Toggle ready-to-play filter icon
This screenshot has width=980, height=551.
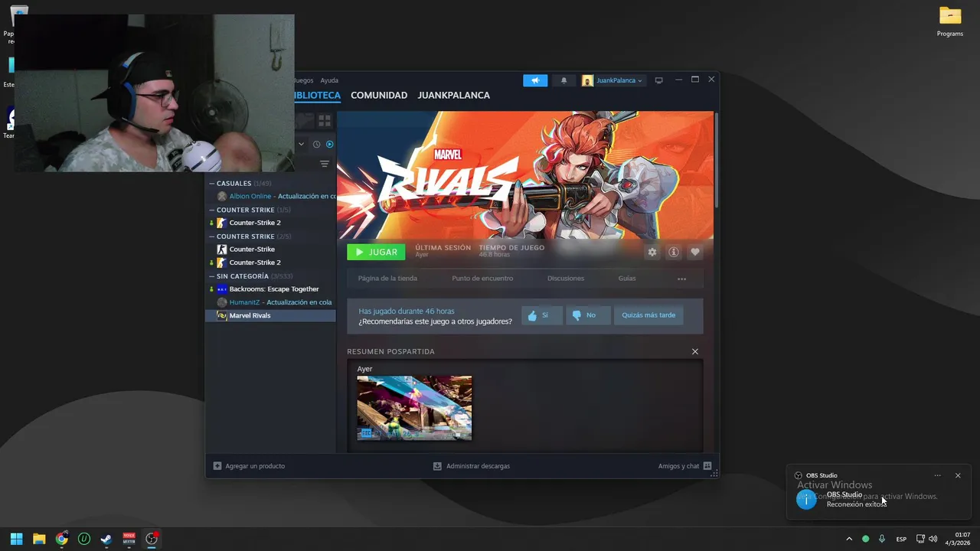click(x=330, y=144)
